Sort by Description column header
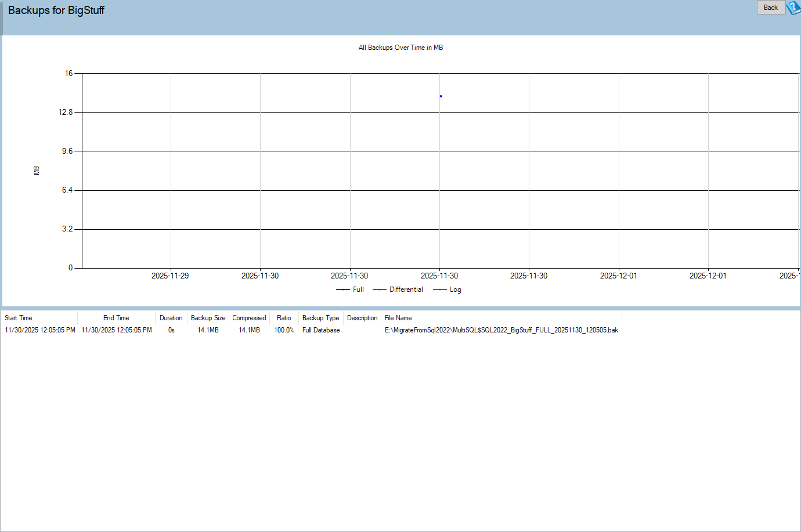The width and height of the screenshot is (801, 532). 362,318
